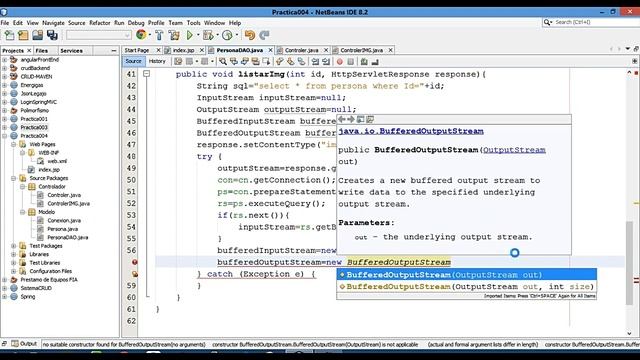Expand the Test Packages node
This screenshot has height=360, width=640.
coord(13,246)
